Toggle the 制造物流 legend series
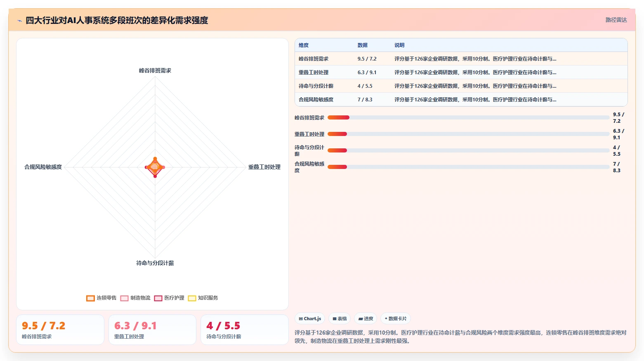This screenshot has height=361, width=644. pos(135,298)
